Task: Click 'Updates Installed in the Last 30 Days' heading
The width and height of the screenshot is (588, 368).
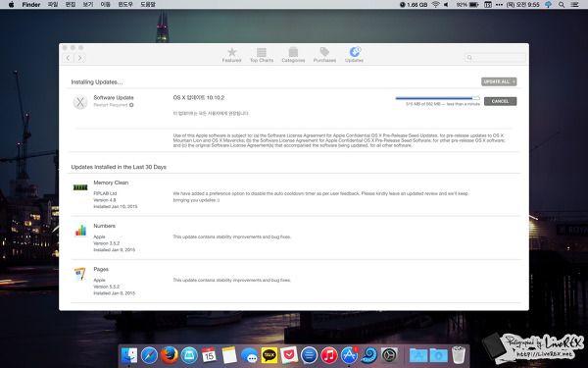Action: point(119,167)
